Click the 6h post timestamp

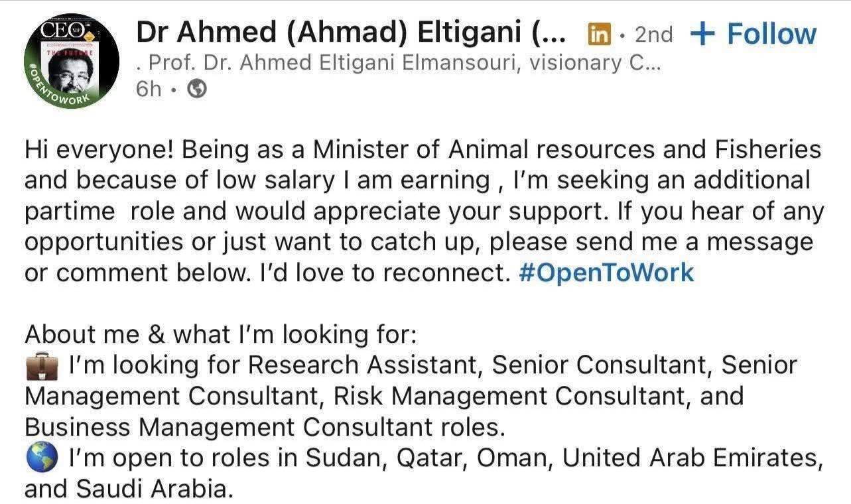(148, 90)
